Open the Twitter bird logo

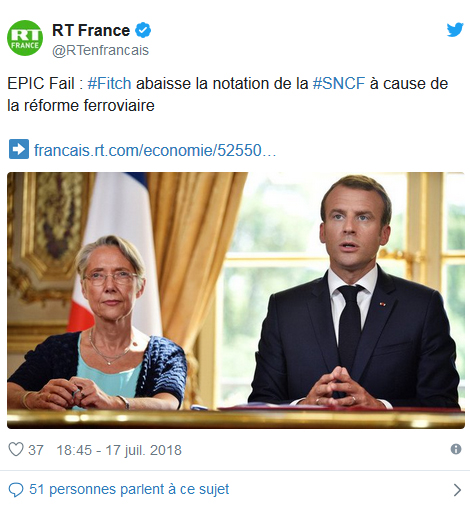click(455, 30)
